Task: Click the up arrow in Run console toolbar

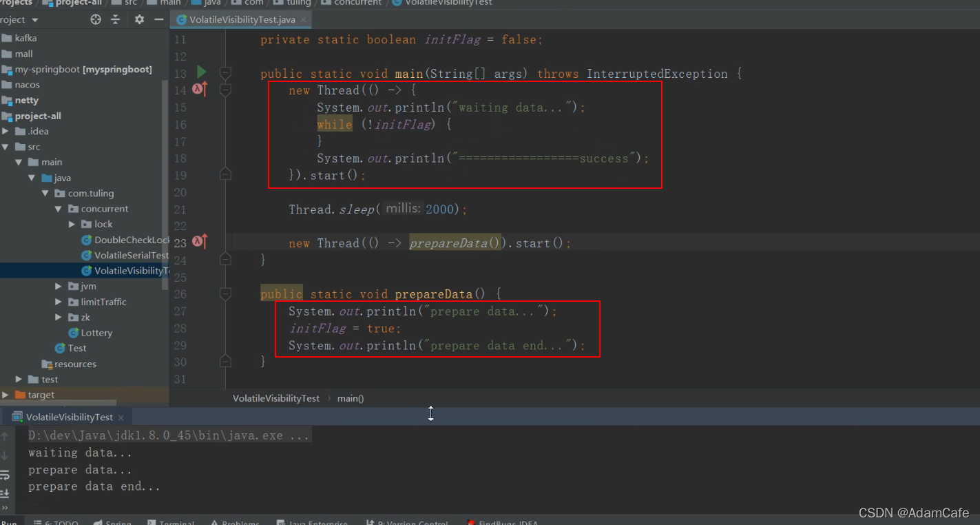Action: (x=5, y=436)
